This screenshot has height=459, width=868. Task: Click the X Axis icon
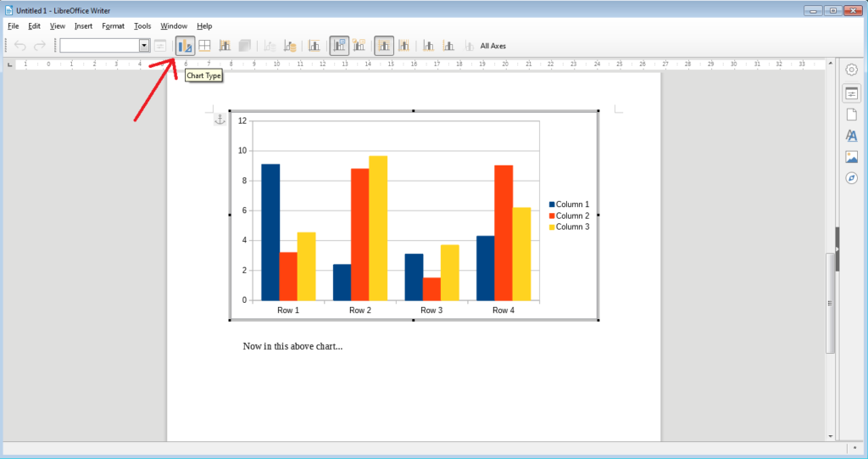coord(428,46)
